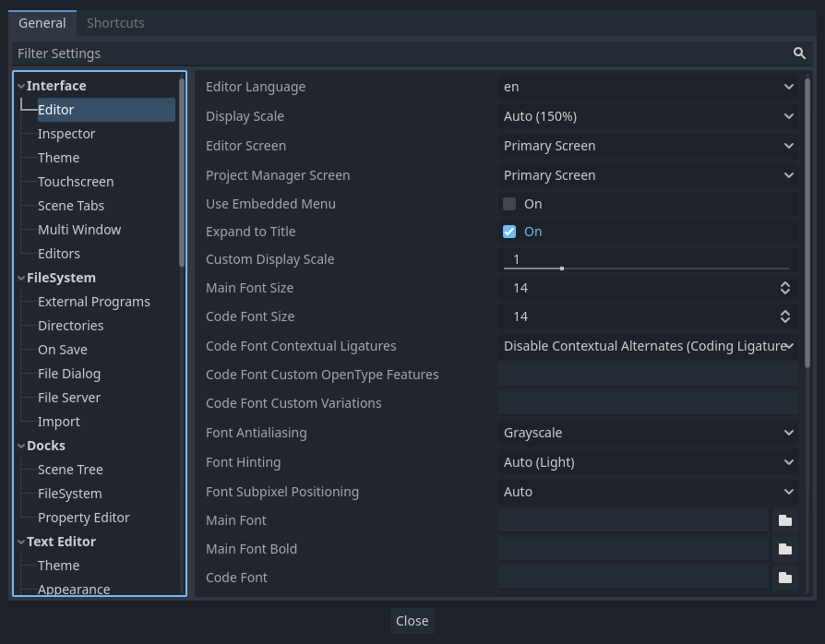Click the Close button

(x=412, y=620)
